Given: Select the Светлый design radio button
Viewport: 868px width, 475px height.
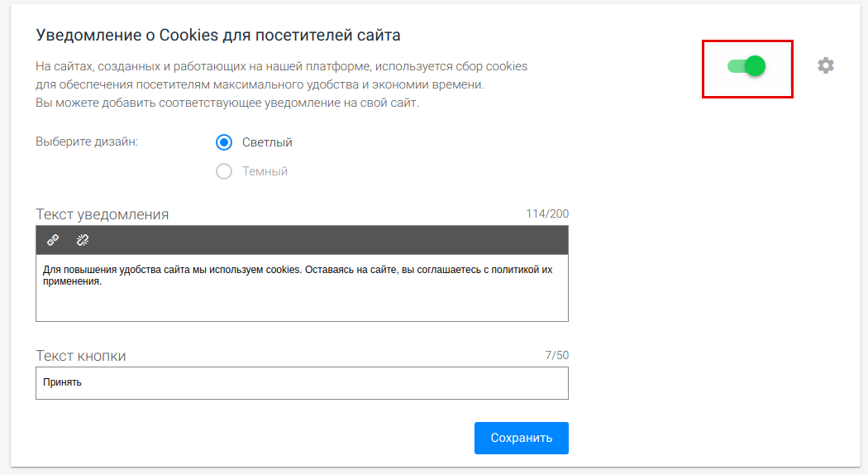Looking at the screenshot, I should click(x=224, y=142).
